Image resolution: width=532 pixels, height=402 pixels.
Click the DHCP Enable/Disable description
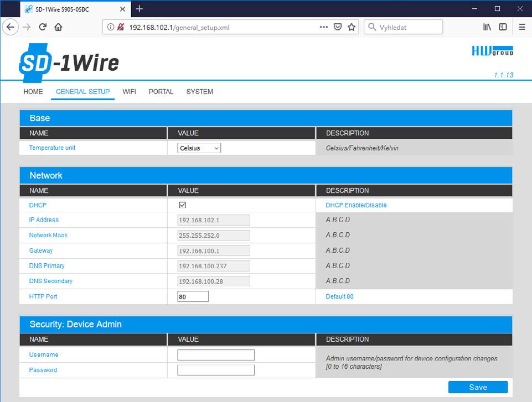pos(356,205)
